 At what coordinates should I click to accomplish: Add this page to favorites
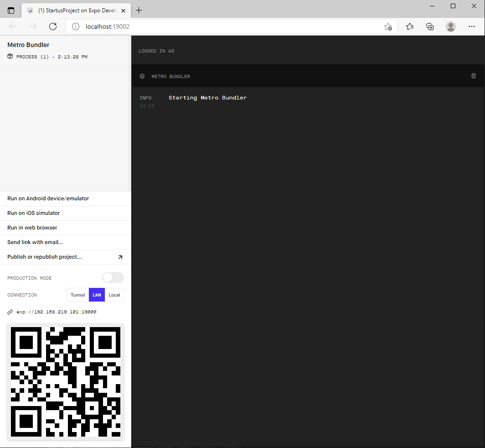coord(388,26)
